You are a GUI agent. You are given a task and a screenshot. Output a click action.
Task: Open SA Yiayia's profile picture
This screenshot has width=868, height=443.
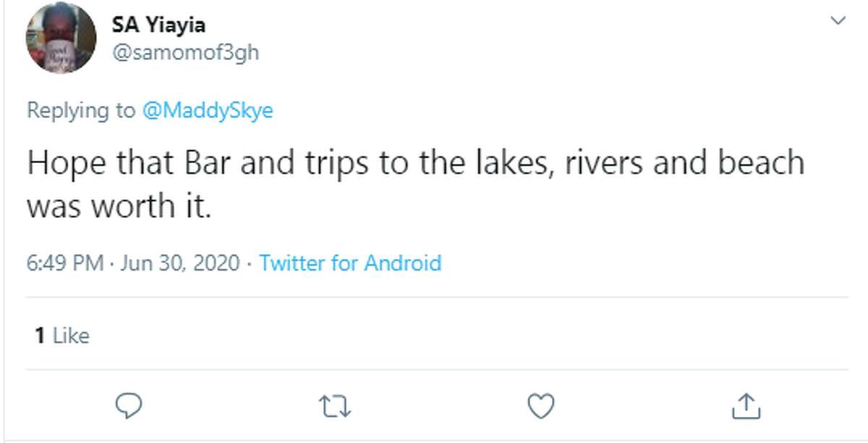tap(61, 38)
